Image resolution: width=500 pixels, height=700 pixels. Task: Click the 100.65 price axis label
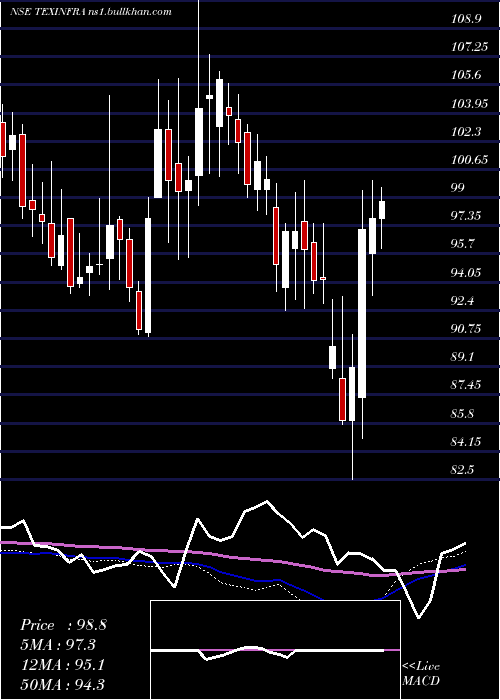tap(469, 160)
